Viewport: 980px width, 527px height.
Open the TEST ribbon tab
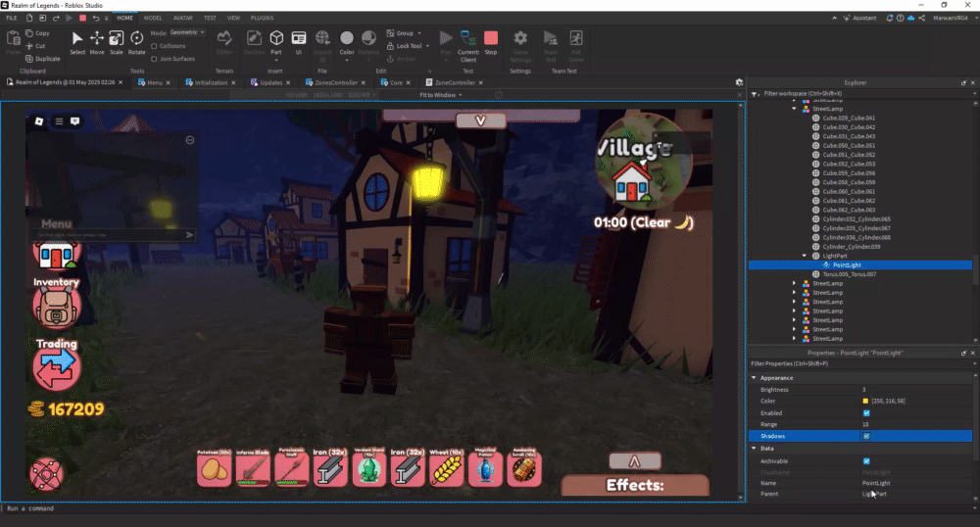click(210, 18)
